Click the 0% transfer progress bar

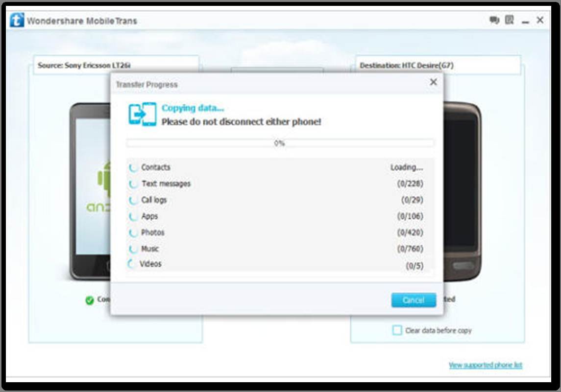click(x=280, y=143)
